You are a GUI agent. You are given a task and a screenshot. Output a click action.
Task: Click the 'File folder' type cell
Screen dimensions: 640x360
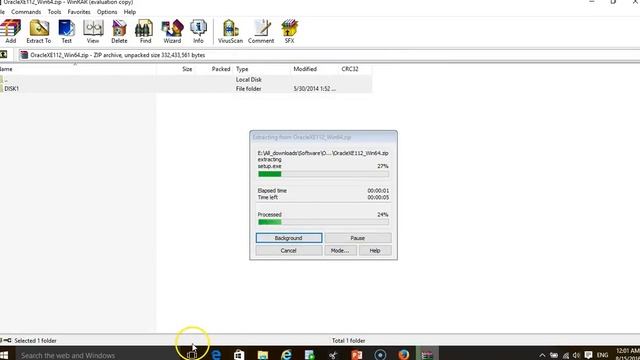click(249, 89)
